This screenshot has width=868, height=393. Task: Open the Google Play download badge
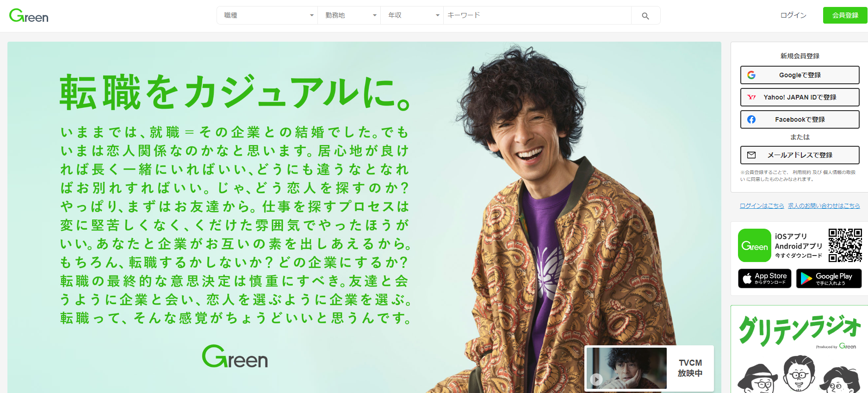[829, 279]
